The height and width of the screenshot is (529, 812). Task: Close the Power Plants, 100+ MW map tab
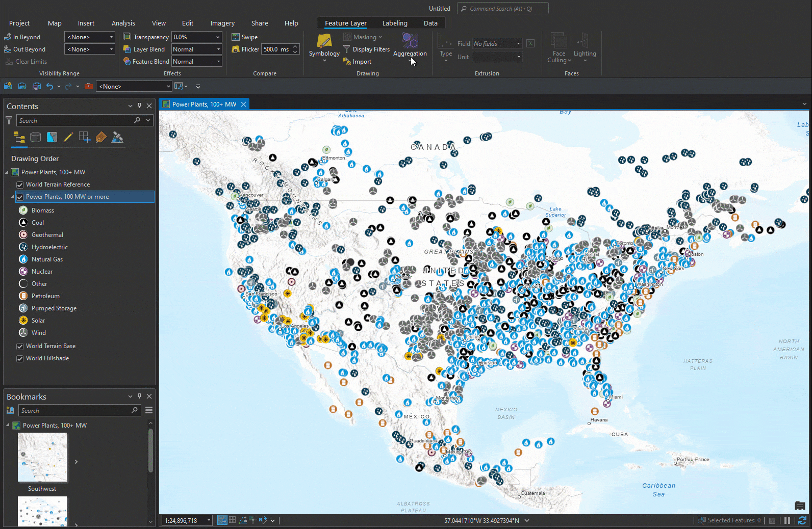point(244,104)
